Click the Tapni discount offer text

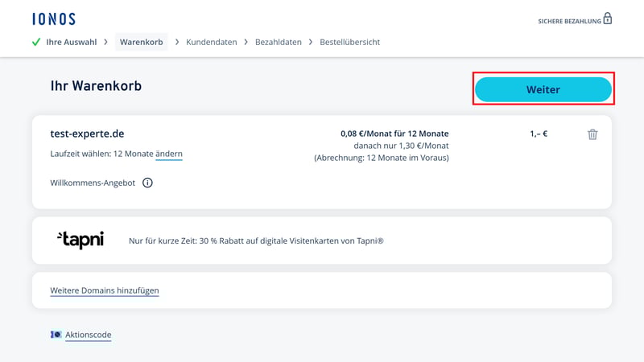point(256,241)
